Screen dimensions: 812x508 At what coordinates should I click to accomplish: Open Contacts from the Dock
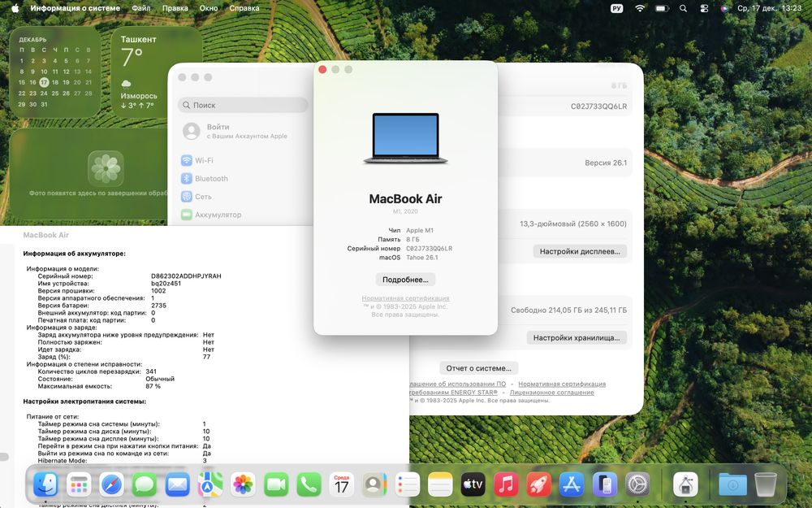[374, 485]
